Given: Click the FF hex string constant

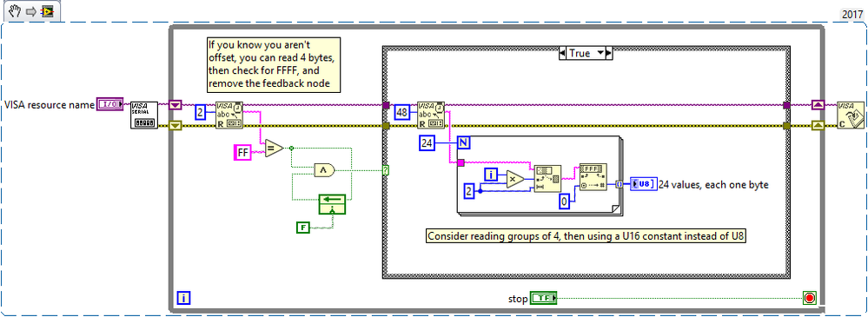Looking at the screenshot, I should 243,153.
